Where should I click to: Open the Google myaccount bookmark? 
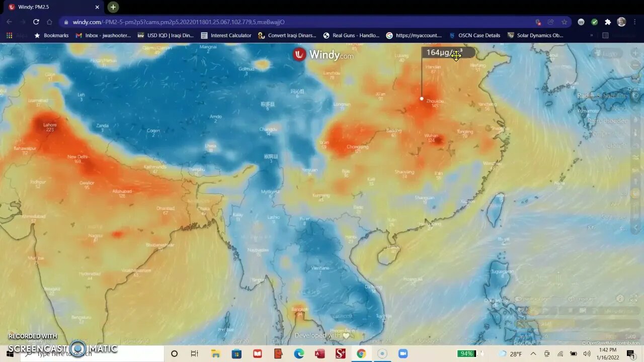414,36
